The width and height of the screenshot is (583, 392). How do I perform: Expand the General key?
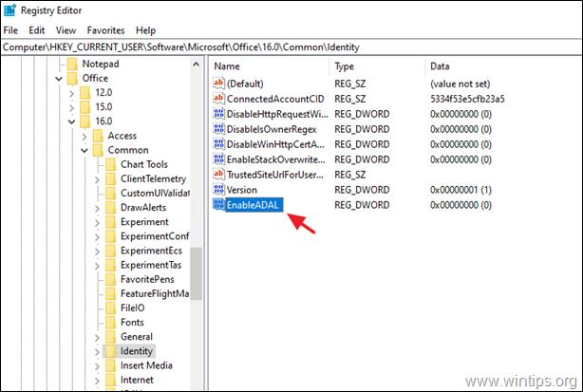tap(97, 338)
